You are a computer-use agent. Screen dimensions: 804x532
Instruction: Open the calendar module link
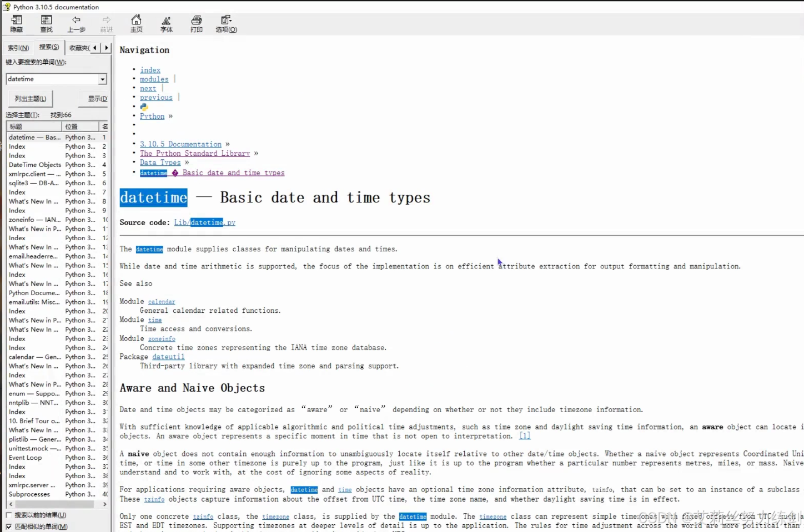click(162, 302)
